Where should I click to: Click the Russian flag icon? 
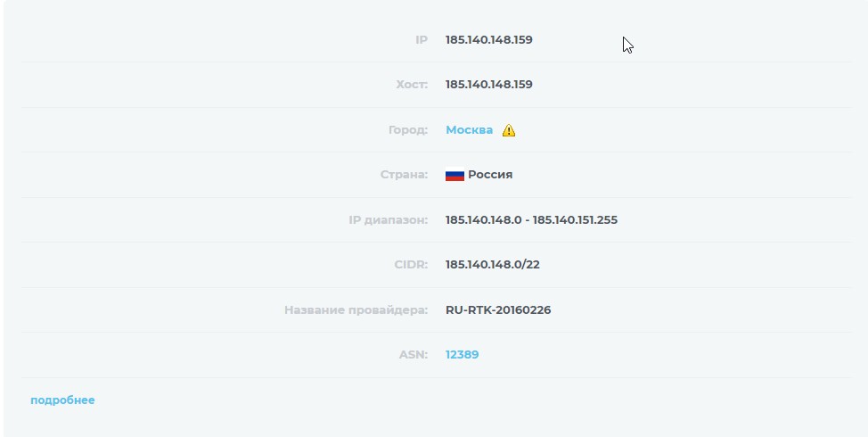coord(454,175)
